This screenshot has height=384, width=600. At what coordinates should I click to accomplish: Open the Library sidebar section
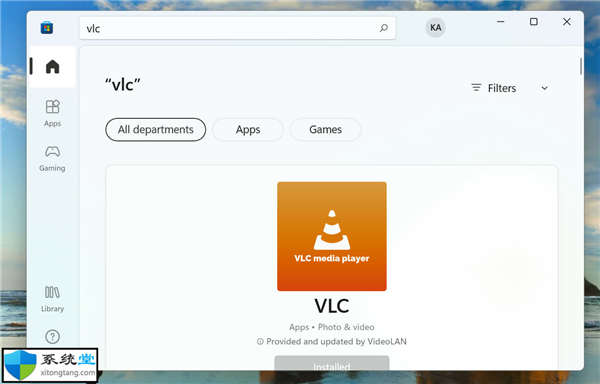pos(52,299)
